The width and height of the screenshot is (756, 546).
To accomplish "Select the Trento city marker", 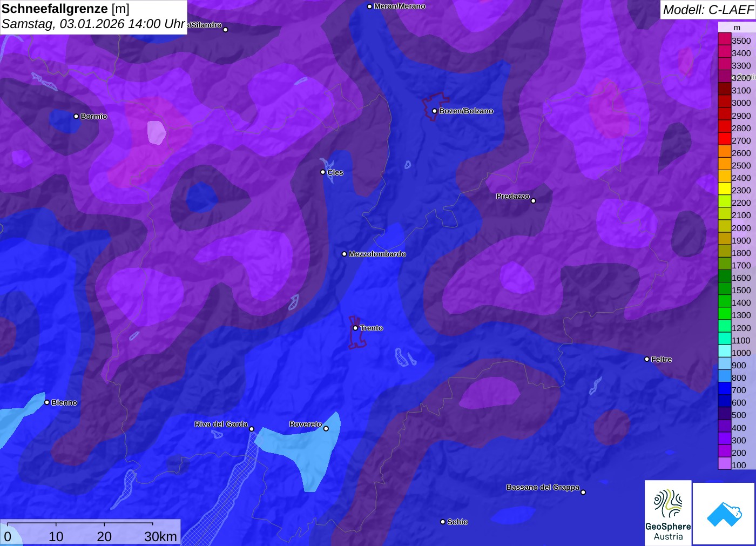I will (x=355, y=328).
